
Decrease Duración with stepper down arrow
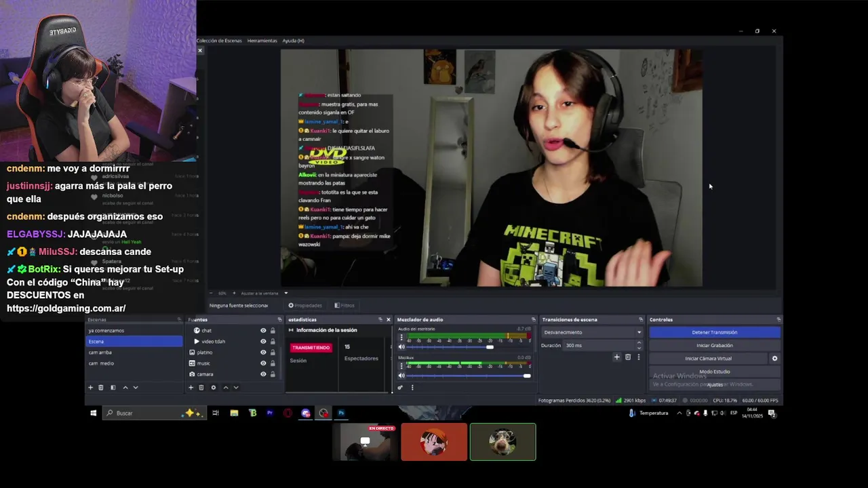639,348
